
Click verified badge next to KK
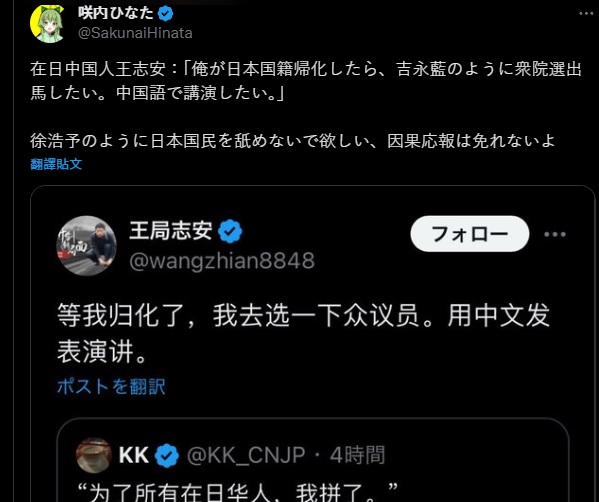pos(167,455)
